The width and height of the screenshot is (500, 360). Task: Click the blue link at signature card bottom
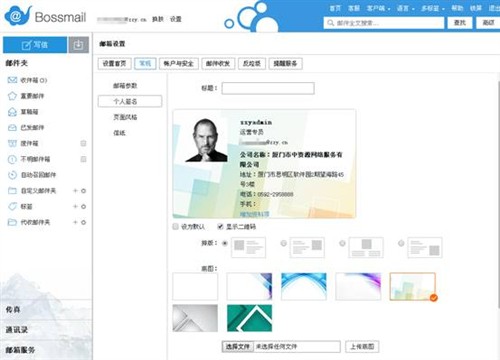pyautogui.click(x=254, y=214)
